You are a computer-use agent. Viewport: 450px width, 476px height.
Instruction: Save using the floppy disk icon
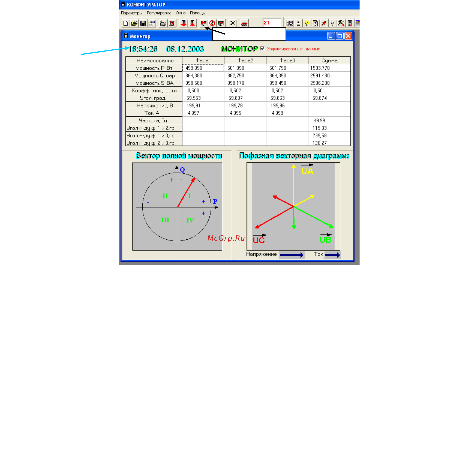point(143,23)
